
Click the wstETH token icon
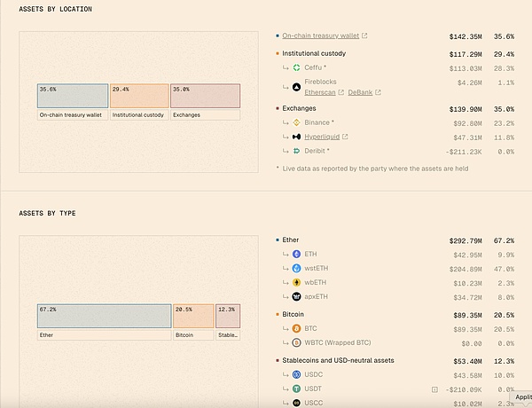tap(296, 268)
